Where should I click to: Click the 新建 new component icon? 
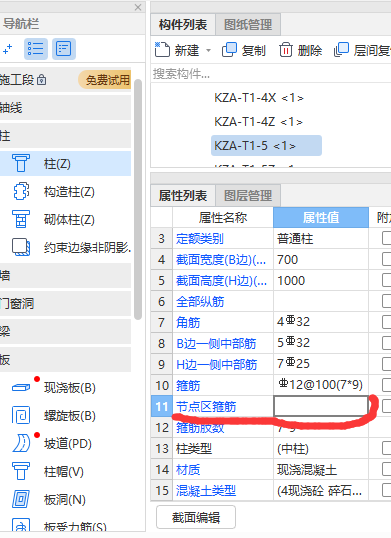click(162, 50)
